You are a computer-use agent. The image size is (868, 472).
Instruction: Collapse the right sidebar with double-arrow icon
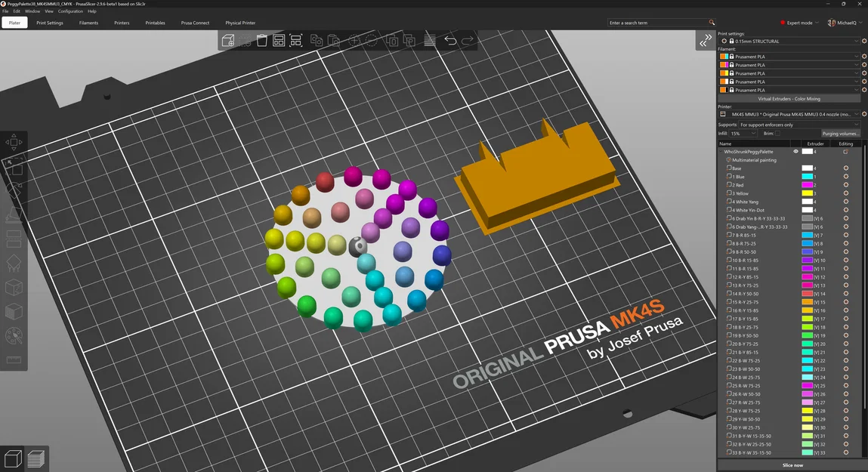pos(706,41)
